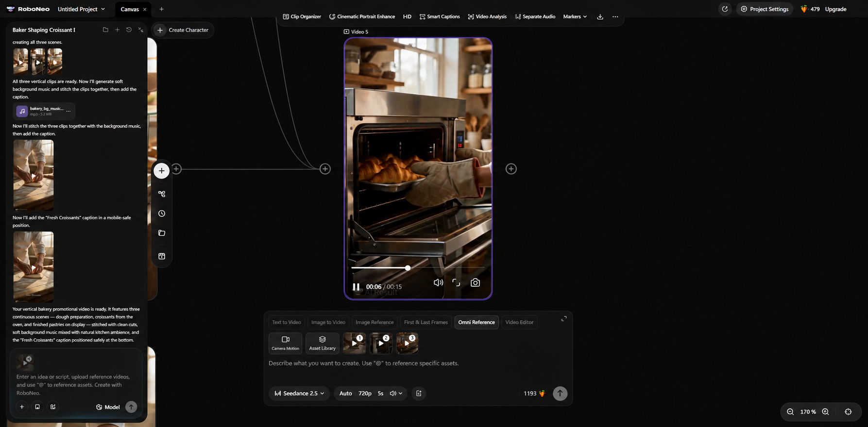Open the Video Editor tab

[x=519, y=322]
